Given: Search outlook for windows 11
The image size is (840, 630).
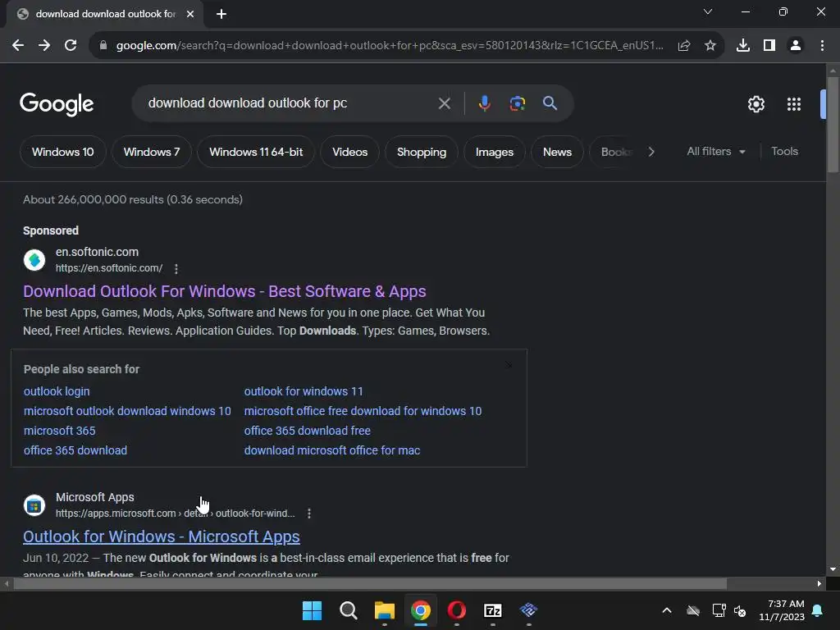Looking at the screenshot, I should click(304, 391).
